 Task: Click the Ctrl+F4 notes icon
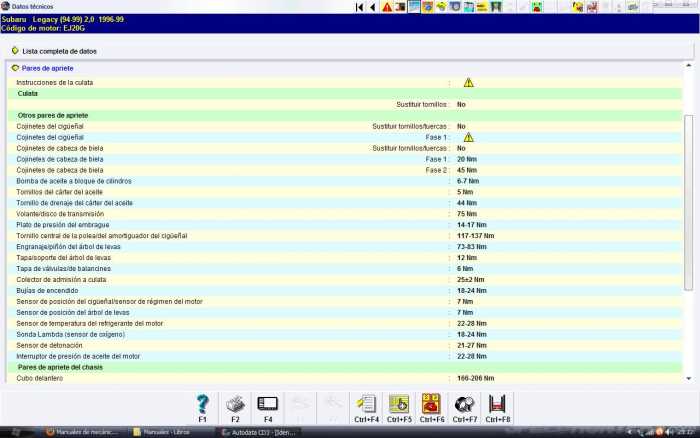(x=365, y=404)
